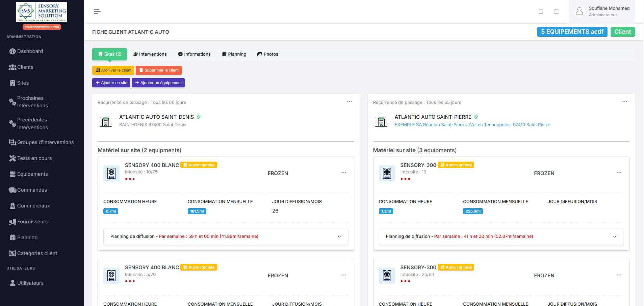
Task: Open the Tests en cours tools icon
Action: point(12,158)
